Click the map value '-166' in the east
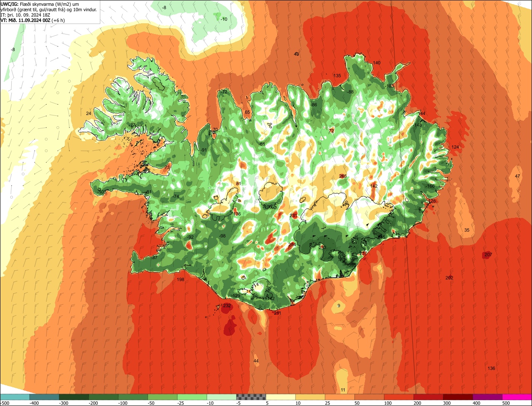The width and height of the screenshot is (532, 406). pyautogui.click(x=430, y=186)
